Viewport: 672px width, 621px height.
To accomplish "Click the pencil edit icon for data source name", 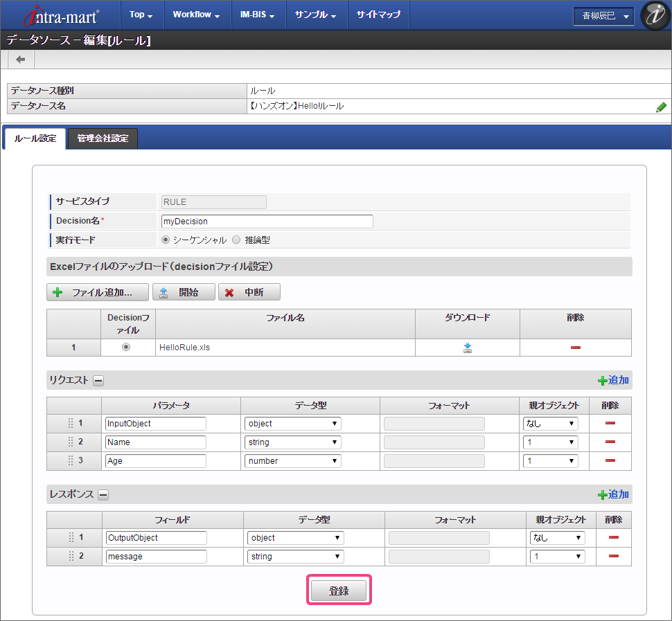I will point(661,107).
